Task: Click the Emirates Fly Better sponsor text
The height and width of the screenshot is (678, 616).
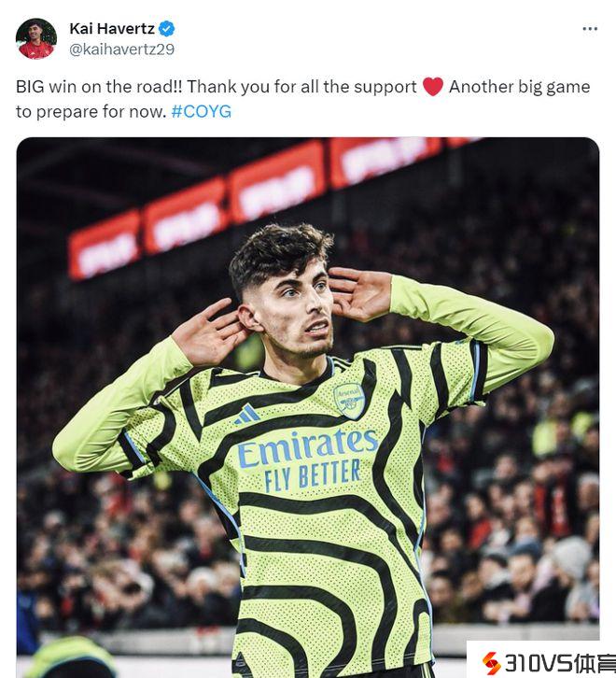Action: [x=308, y=461]
